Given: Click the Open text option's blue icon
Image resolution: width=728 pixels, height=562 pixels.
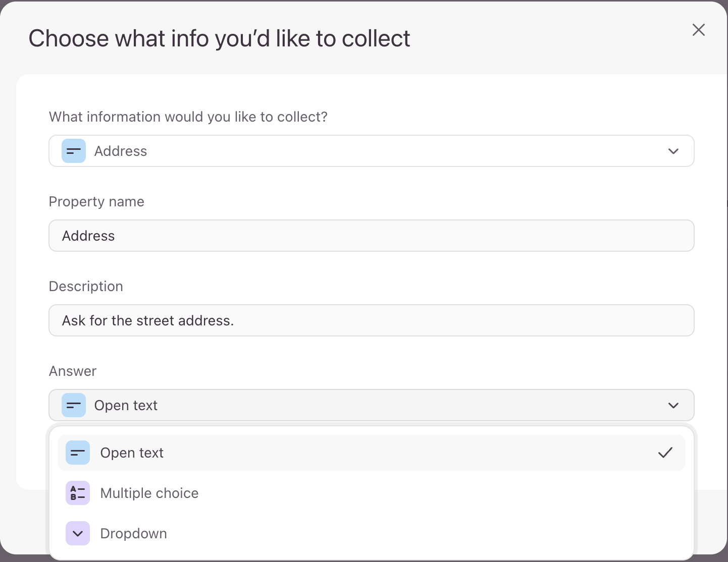Looking at the screenshot, I should pyautogui.click(x=78, y=453).
